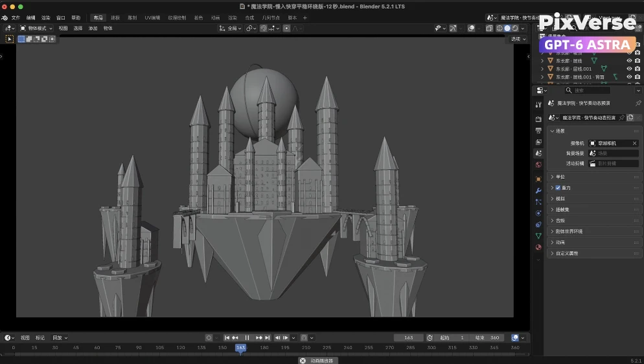Open the viewport shading options dropdown

(522, 28)
